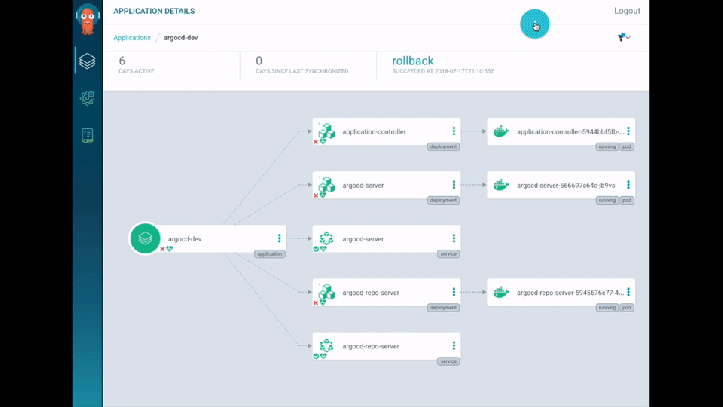Click the rollback operation status link
Viewport: 723px width, 407px height.
412,61
